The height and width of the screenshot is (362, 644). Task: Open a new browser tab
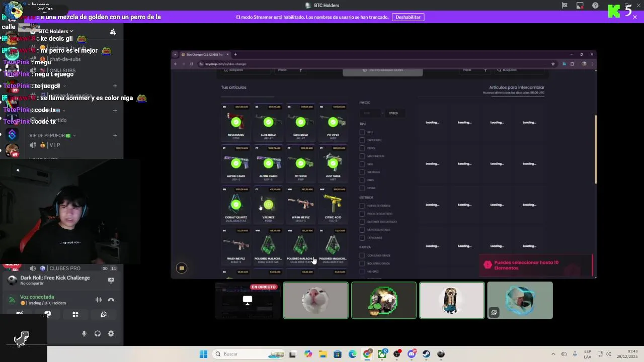coord(235,54)
